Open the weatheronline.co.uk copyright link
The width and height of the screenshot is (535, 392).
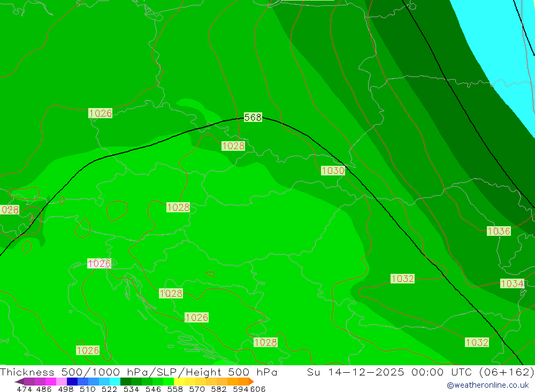pyautogui.click(x=488, y=385)
